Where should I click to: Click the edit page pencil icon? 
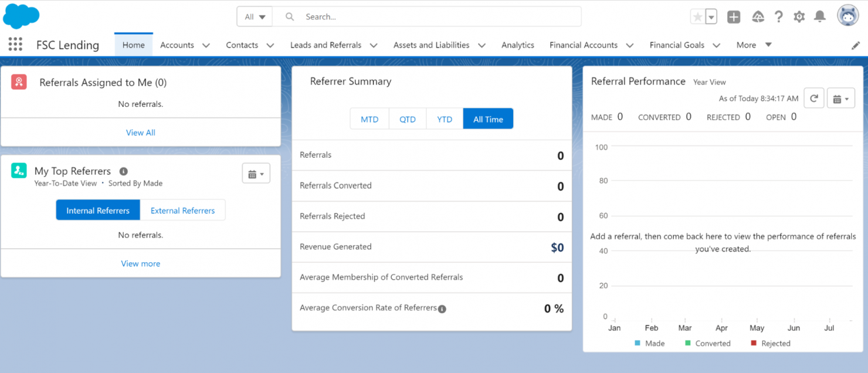(x=856, y=45)
